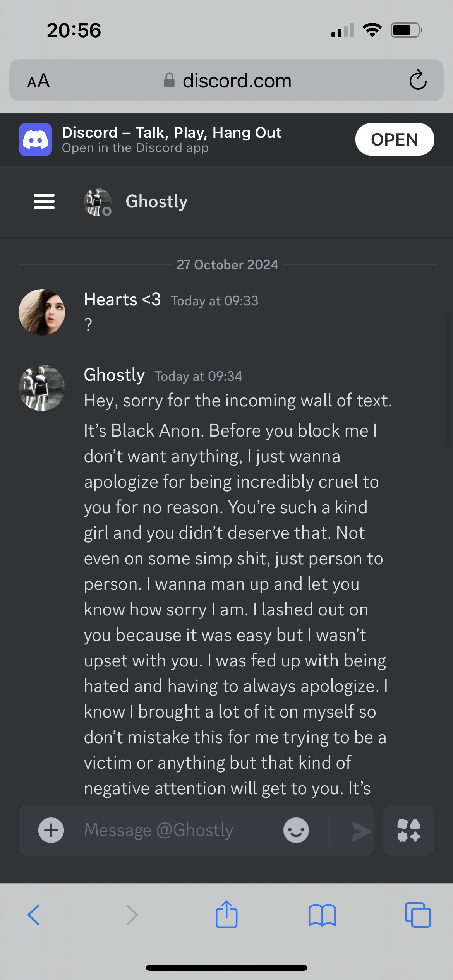Tap the send message arrow
Viewport: 453px width, 980px height.
(361, 831)
